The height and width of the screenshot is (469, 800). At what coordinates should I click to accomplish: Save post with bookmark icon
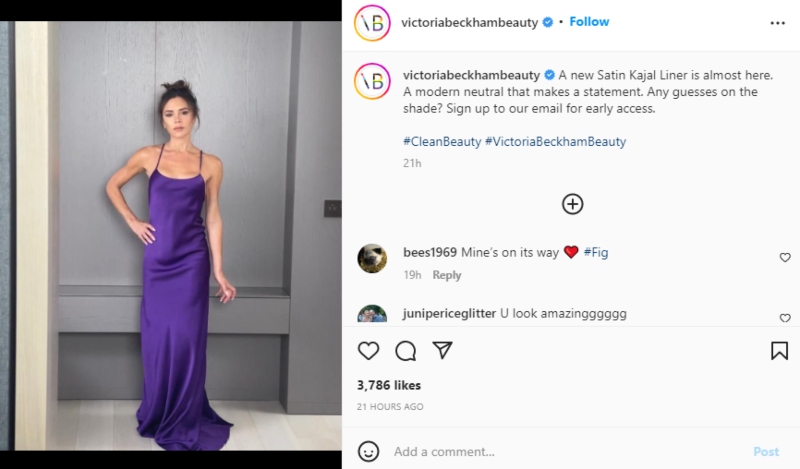click(779, 351)
